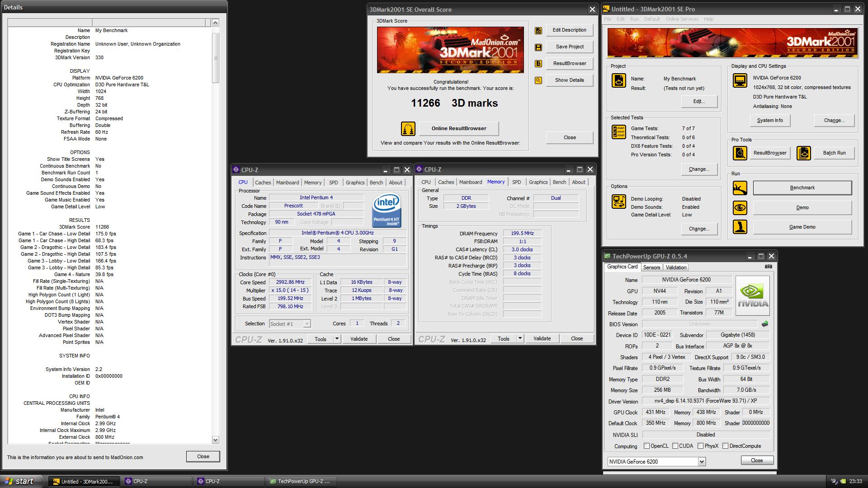Click the GPU-Z Name field
This screenshot has width=868, height=488.
686,280
